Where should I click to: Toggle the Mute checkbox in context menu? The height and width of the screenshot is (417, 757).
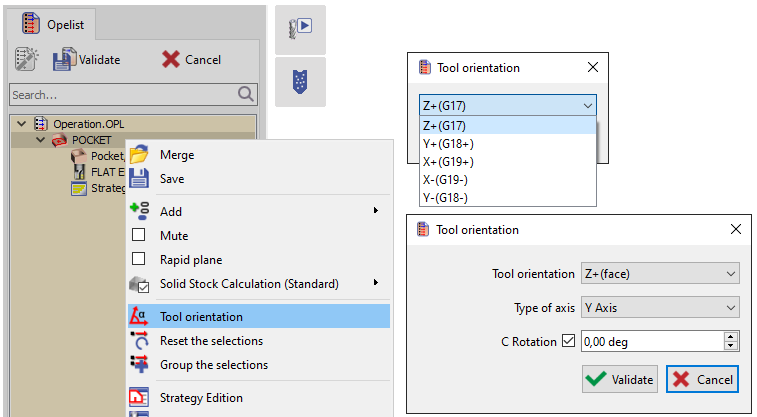click(139, 236)
